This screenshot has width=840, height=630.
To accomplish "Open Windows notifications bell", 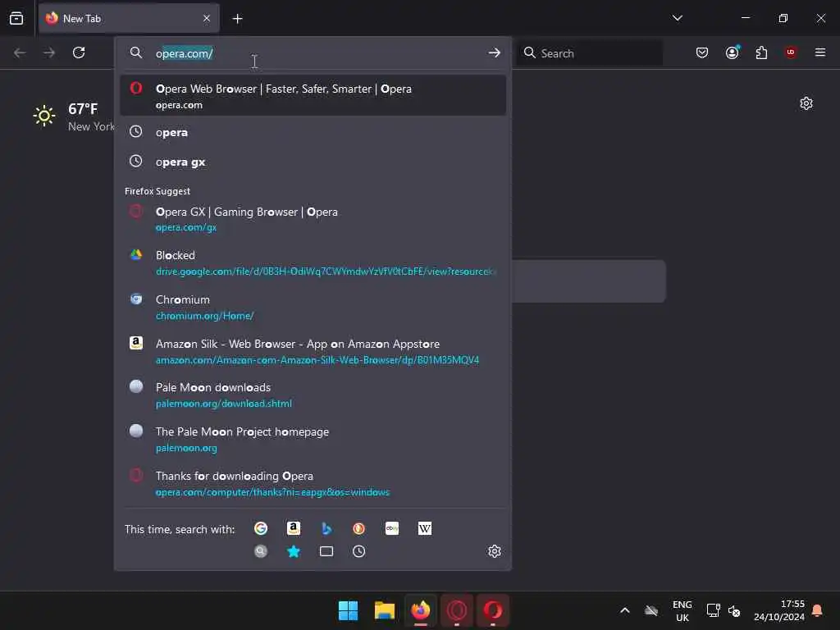I will point(818,610).
